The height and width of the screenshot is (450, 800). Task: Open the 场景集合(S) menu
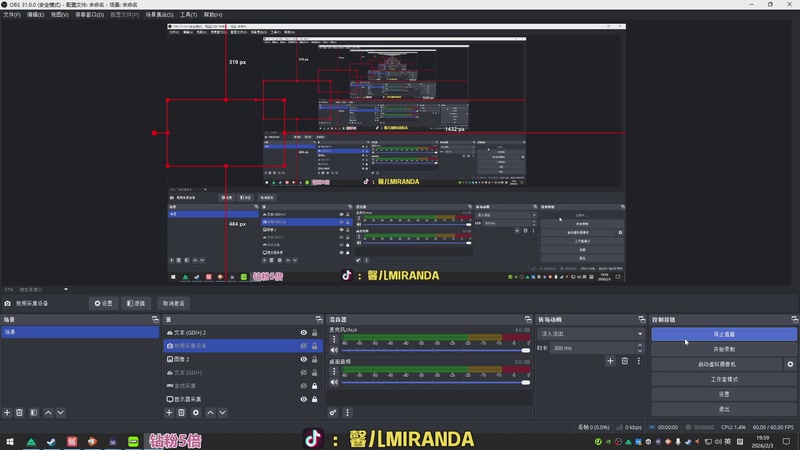(x=159, y=15)
